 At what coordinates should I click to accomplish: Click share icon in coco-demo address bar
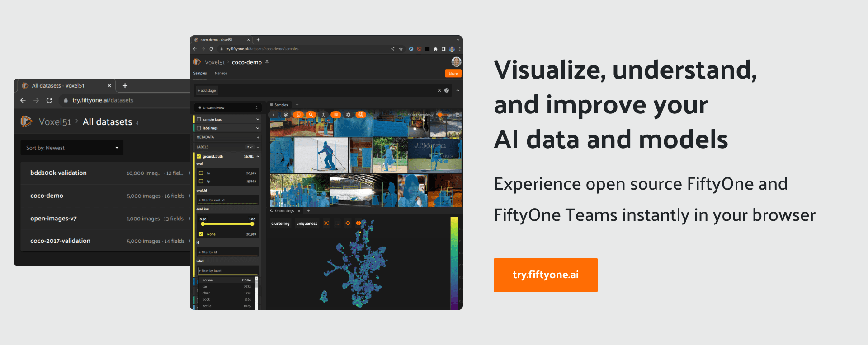click(392, 49)
